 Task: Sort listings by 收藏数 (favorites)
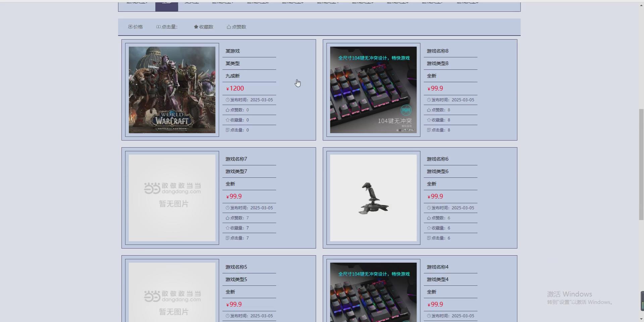coord(204,27)
